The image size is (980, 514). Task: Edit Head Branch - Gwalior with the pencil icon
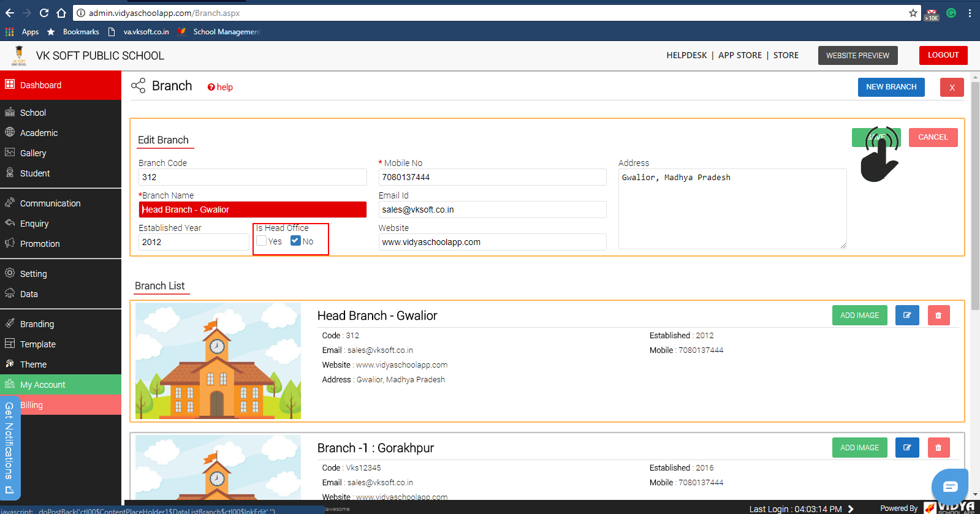907,316
